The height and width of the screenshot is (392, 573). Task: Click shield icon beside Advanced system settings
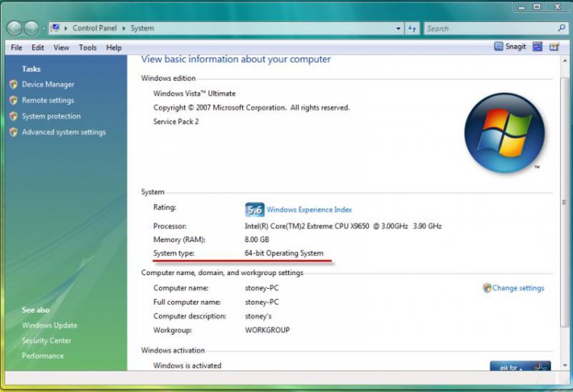point(14,132)
